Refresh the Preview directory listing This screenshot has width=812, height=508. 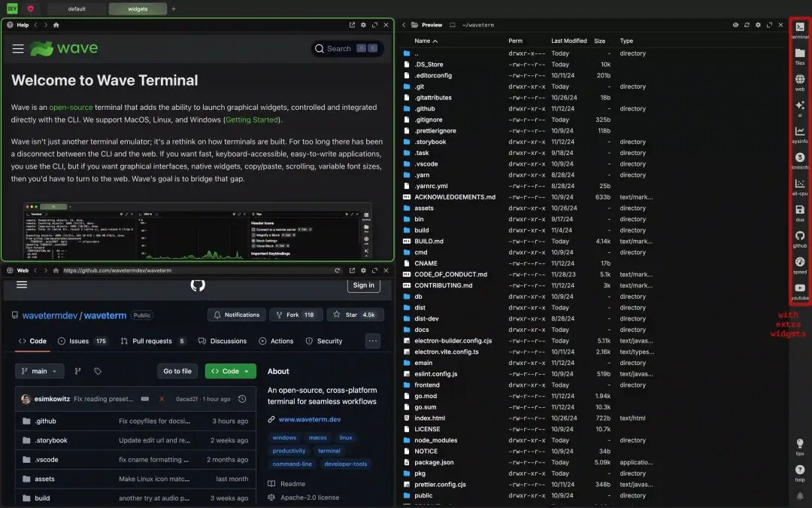click(x=747, y=25)
